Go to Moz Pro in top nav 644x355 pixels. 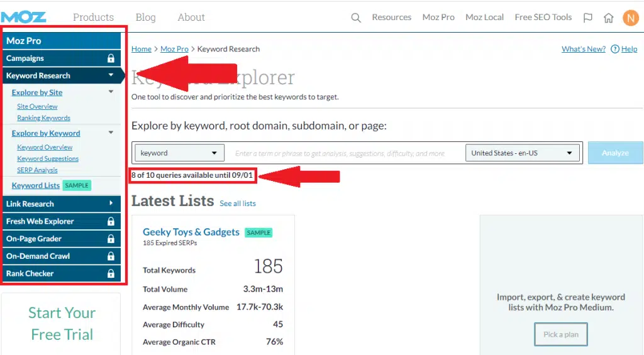[438, 17]
